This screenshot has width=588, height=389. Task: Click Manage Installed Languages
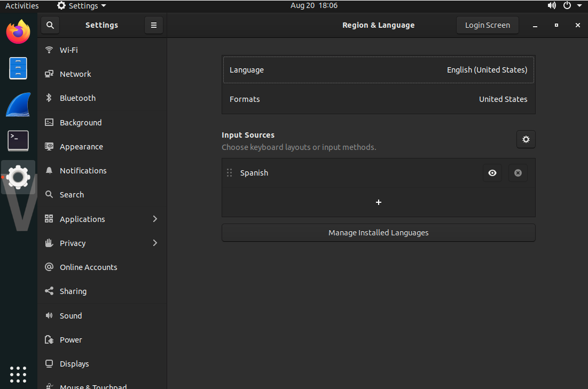pyautogui.click(x=378, y=233)
